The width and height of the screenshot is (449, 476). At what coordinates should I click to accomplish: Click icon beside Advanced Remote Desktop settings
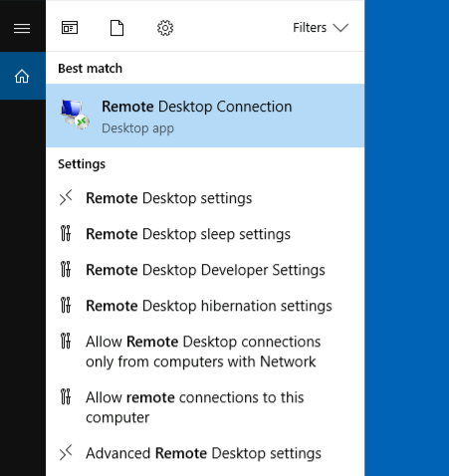(x=66, y=453)
